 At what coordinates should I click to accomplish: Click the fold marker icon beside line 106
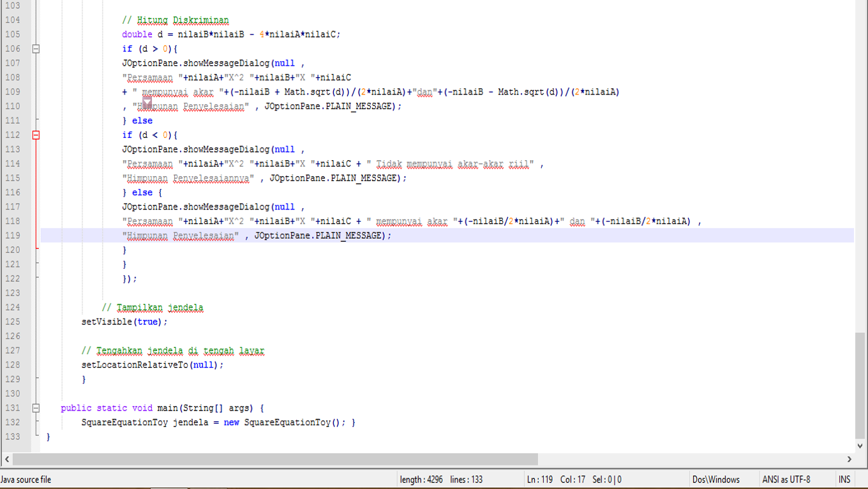pyautogui.click(x=36, y=49)
